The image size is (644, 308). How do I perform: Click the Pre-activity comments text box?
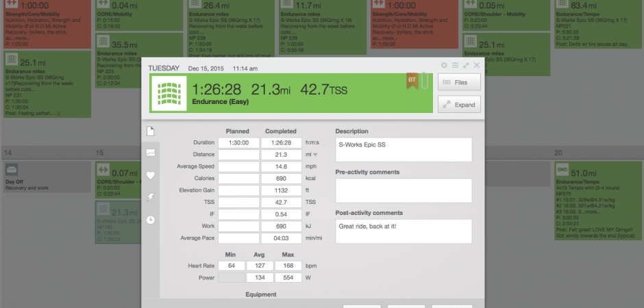click(x=404, y=190)
